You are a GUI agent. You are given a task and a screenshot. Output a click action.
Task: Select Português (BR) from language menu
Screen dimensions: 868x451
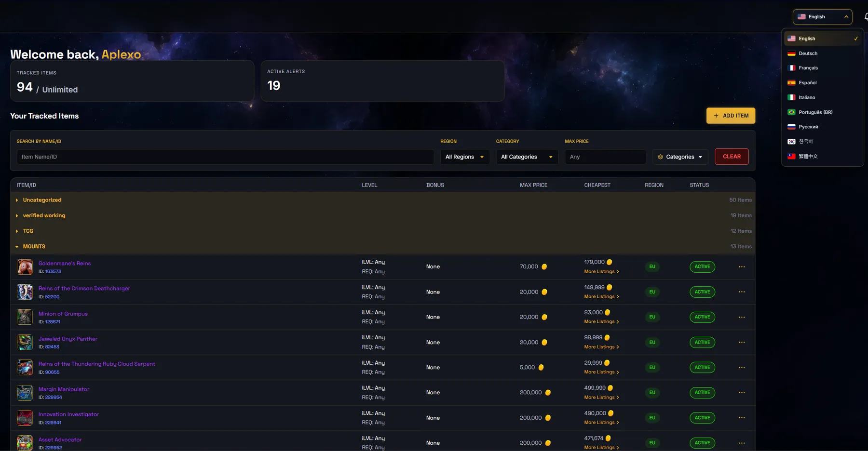pyautogui.click(x=823, y=112)
